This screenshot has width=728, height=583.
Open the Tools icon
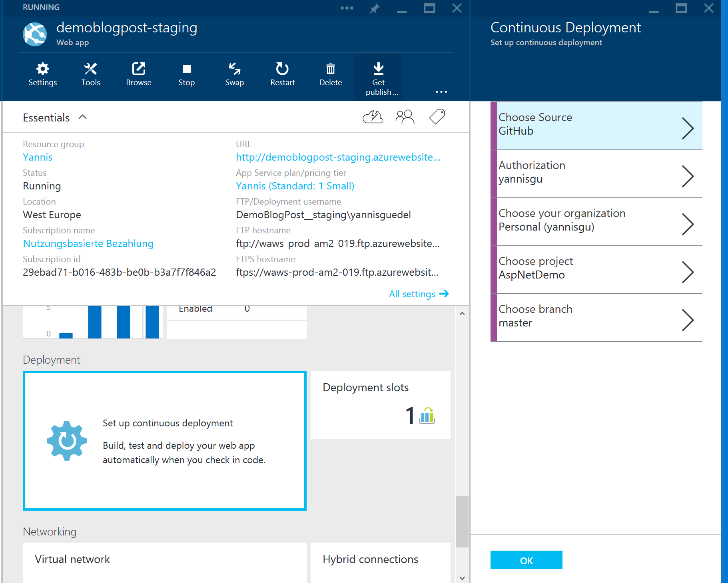(x=90, y=74)
